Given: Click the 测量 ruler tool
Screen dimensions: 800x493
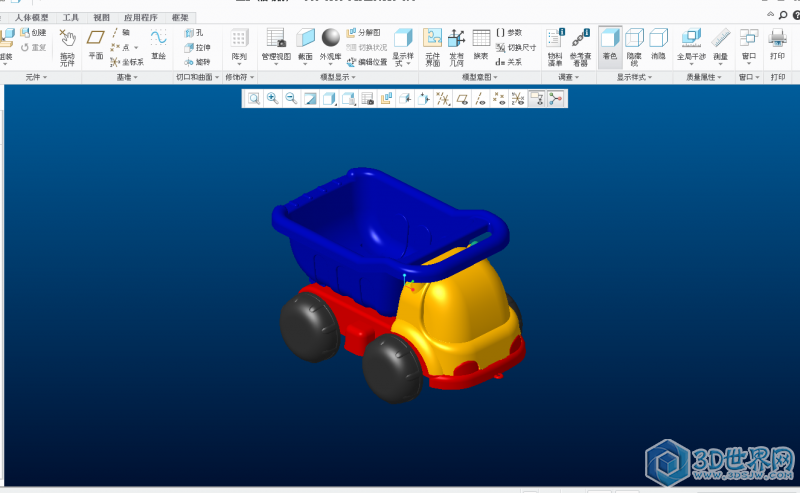Looking at the screenshot, I should point(720,45).
